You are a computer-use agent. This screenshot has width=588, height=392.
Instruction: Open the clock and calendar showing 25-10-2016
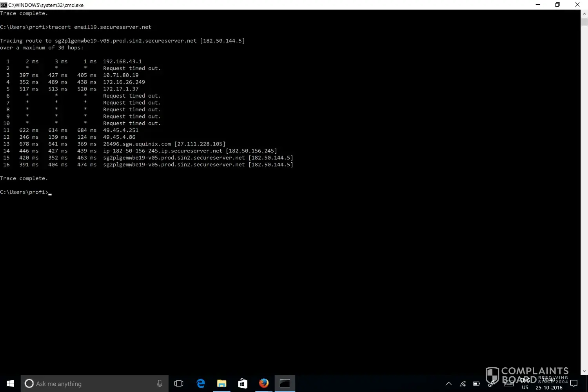549,383
